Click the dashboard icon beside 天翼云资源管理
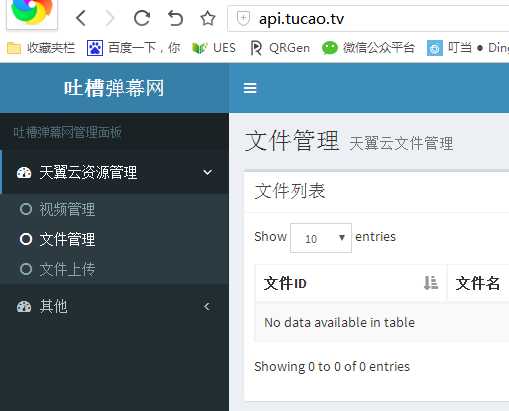 [24, 172]
